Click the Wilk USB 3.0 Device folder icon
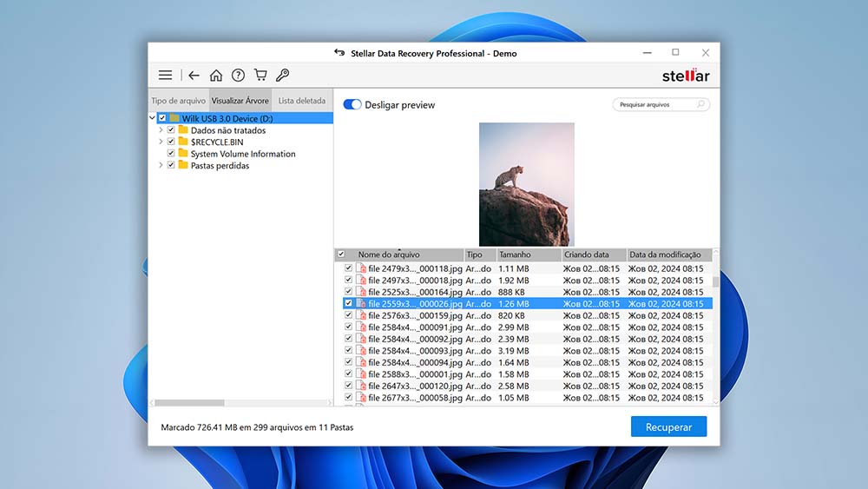This screenshot has width=868, height=489. (x=174, y=118)
